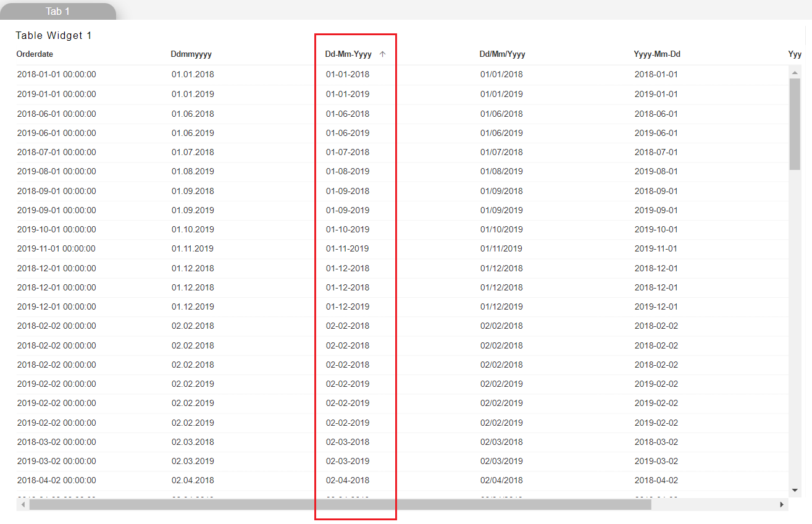Select cell 01-12-2019
The image size is (812, 524).
click(x=348, y=307)
